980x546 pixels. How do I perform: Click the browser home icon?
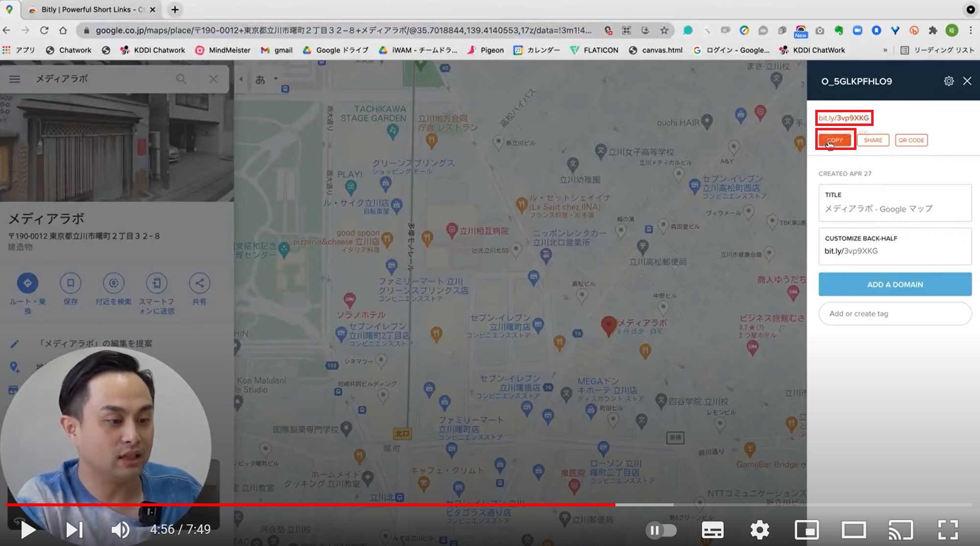(x=63, y=30)
